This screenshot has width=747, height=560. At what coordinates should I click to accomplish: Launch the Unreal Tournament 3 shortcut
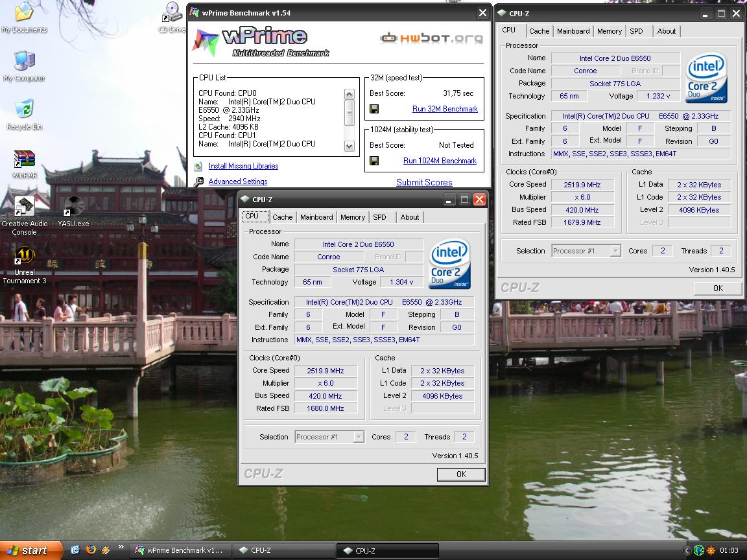(x=24, y=265)
